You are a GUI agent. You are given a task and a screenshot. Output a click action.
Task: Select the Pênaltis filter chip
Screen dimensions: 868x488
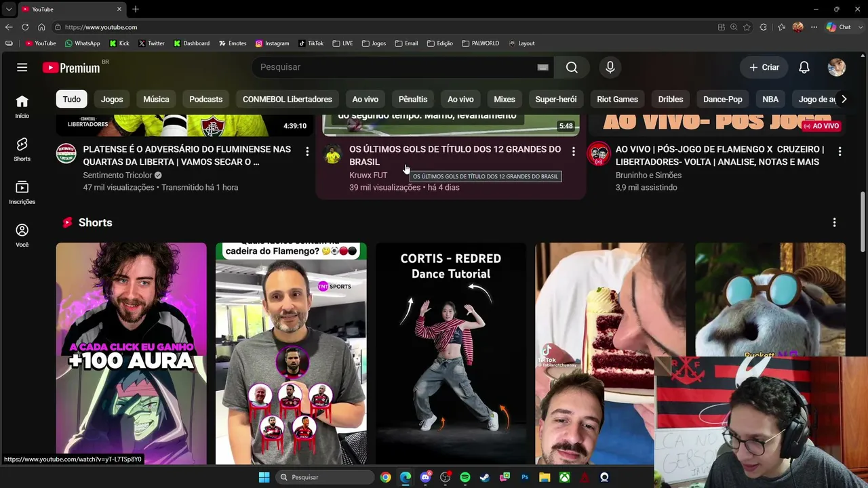pos(413,99)
